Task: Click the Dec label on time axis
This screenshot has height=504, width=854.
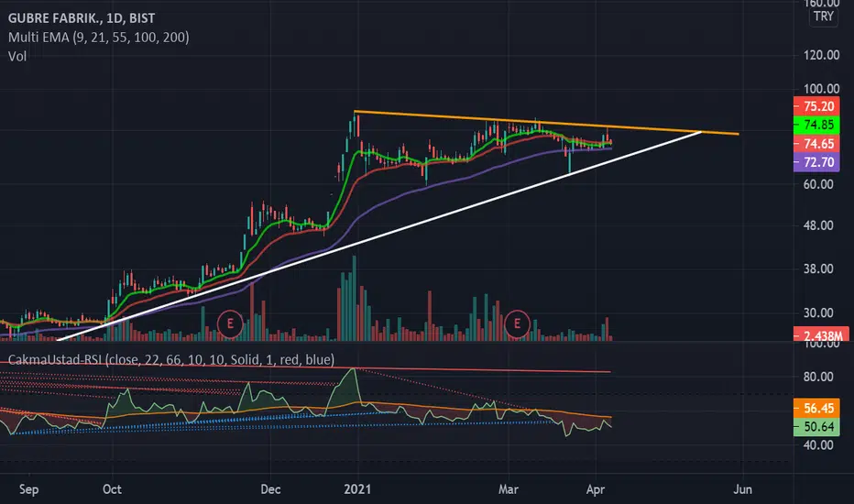Action: click(270, 489)
